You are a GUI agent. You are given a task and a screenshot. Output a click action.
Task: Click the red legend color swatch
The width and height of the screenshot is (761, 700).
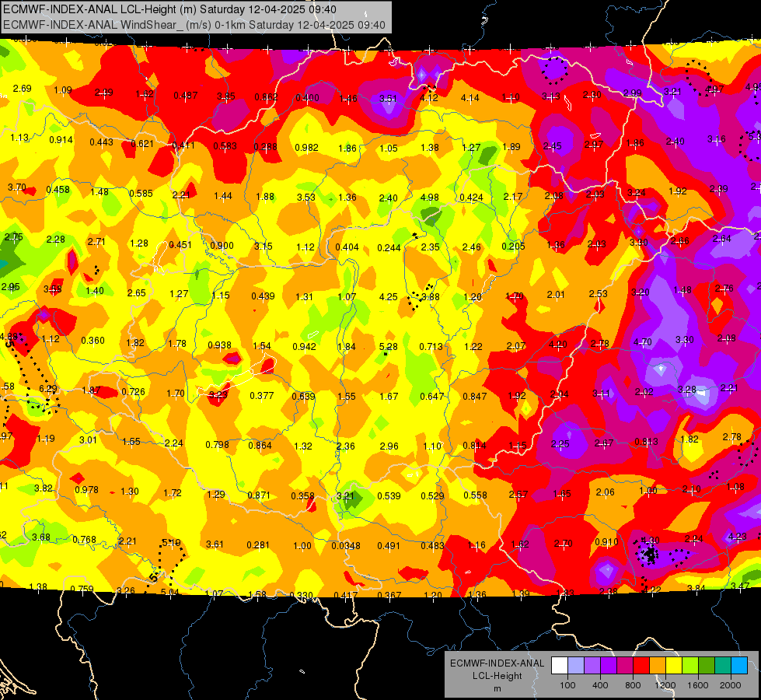click(x=641, y=666)
